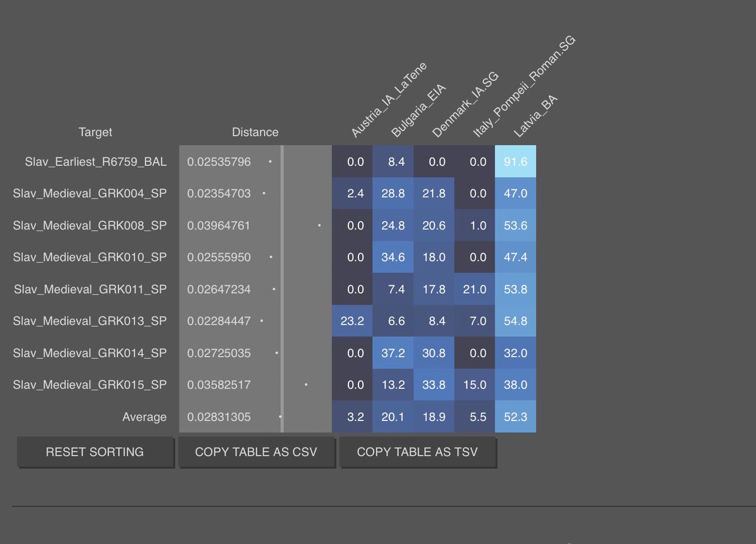Select target Slav_Medieval_GRK008_SP
The width and height of the screenshot is (756, 544).
click(x=89, y=225)
